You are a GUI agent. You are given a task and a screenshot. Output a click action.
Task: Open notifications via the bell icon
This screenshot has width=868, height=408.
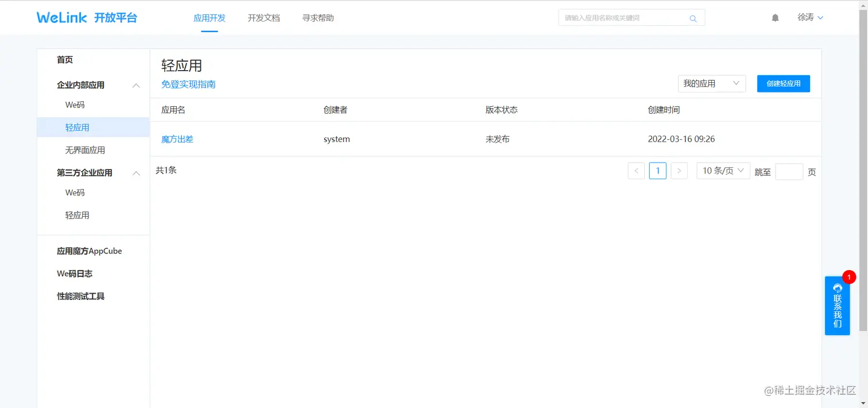pyautogui.click(x=775, y=17)
